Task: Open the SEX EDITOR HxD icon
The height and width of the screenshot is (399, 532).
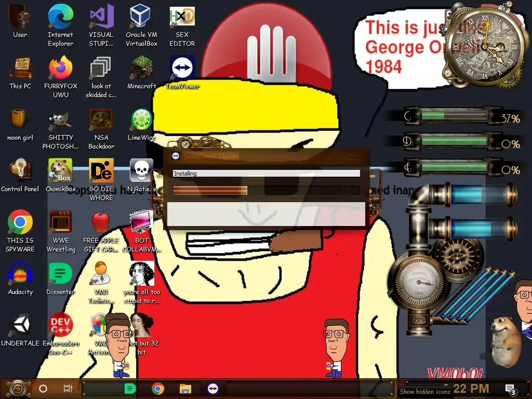Action: pos(182,25)
